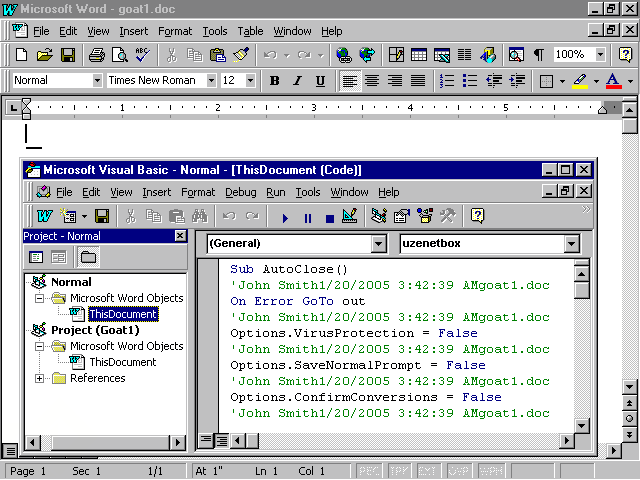Viewport: 640px width, 480px height.
Task: Toggle Design Mode in the VBA toolbar
Action: pyautogui.click(x=349, y=216)
